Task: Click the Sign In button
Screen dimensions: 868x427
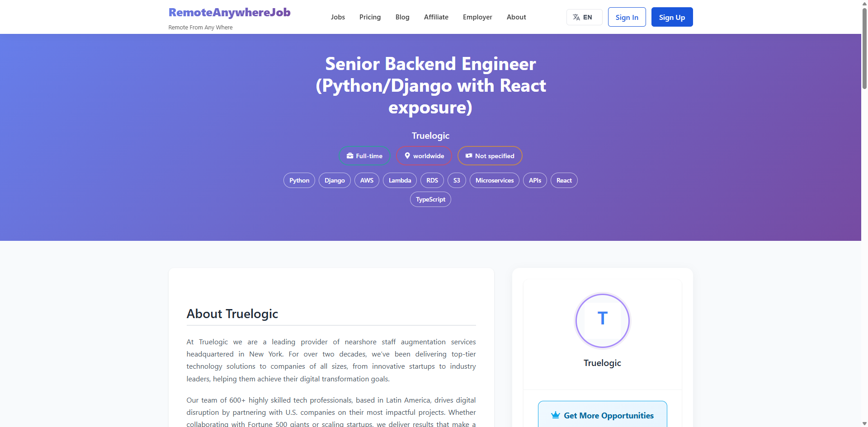Action: click(x=627, y=17)
